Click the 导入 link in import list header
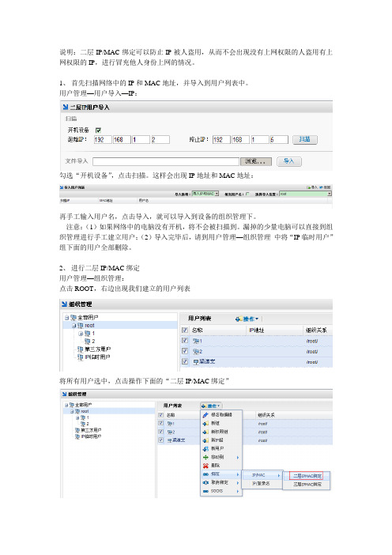Viewport: 392px width, 555px height. 312,187
